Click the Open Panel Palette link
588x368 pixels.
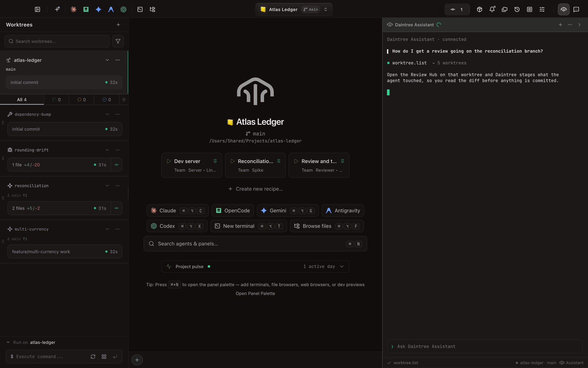[255, 293]
